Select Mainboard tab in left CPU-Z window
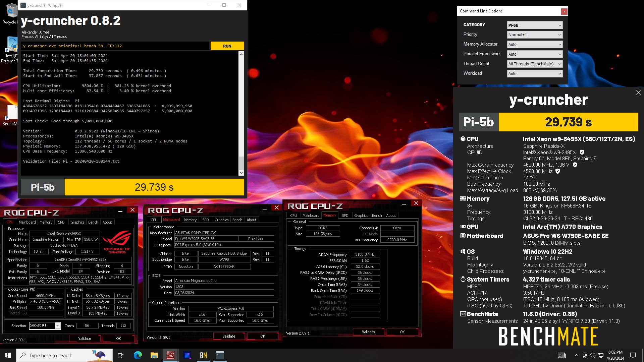The height and width of the screenshot is (362, 644). click(x=27, y=222)
